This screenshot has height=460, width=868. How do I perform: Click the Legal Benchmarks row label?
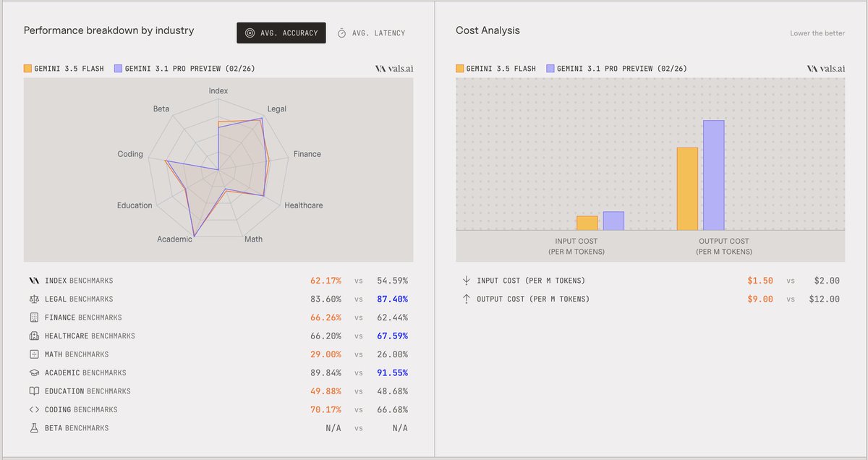pyautogui.click(x=79, y=299)
